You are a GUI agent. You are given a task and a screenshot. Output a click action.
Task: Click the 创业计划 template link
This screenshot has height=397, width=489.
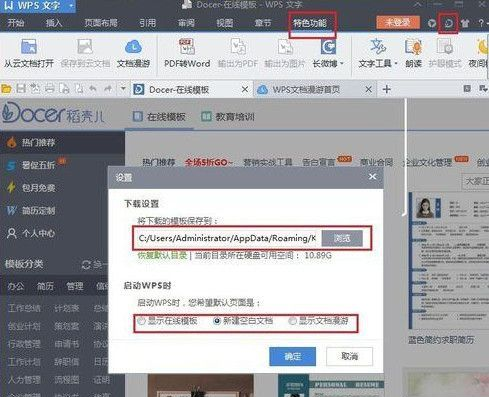24,326
